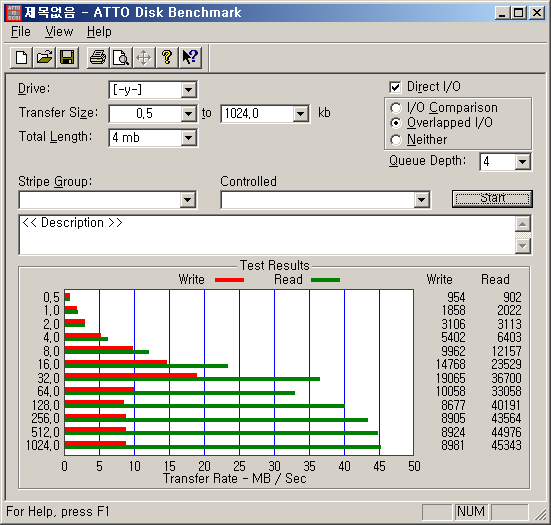Open a saved benchmark file via folder icon
The width and height of the screenshot is (551, 525).
pyautogui.click(x=44, y=57)
